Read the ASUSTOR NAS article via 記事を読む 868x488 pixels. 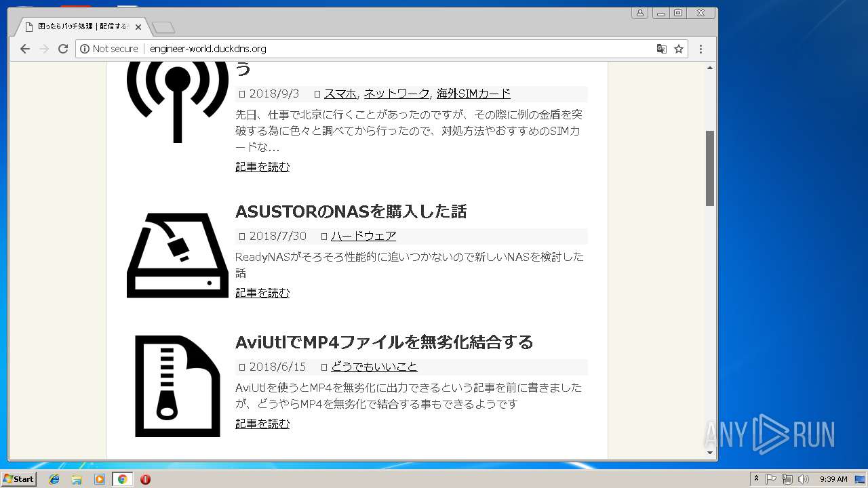262,293
